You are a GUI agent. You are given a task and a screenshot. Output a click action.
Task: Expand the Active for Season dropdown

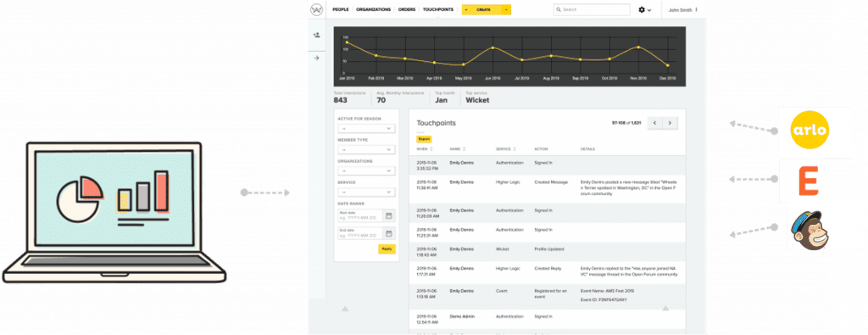coord(366,128)
